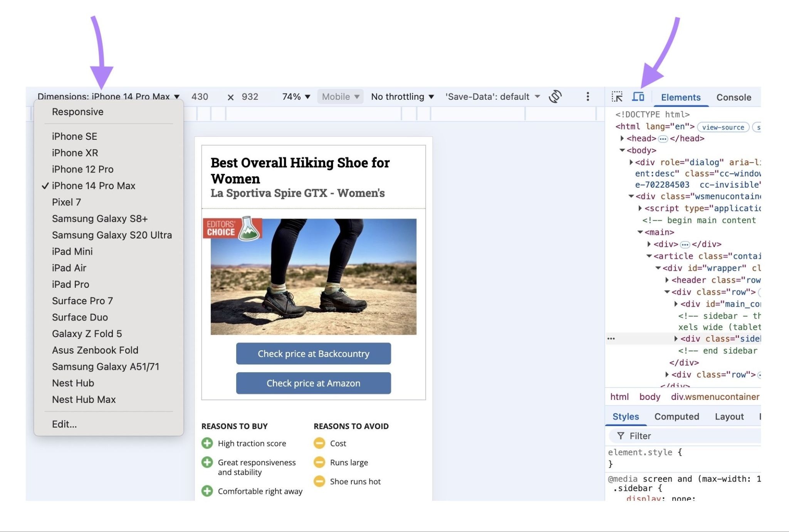Viewport: 789px width, 532px height.
Task: Switch to the Console tab
Action: coord(734,97)
